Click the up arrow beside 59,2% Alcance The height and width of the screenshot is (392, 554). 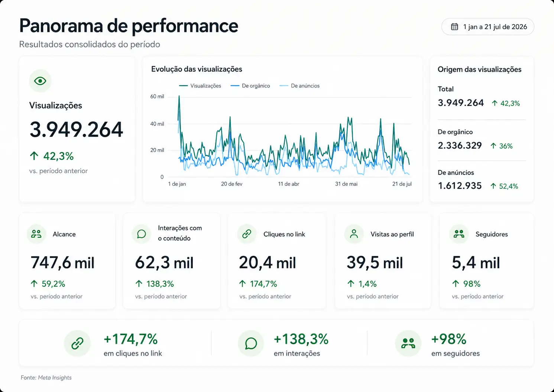point(34,284)
